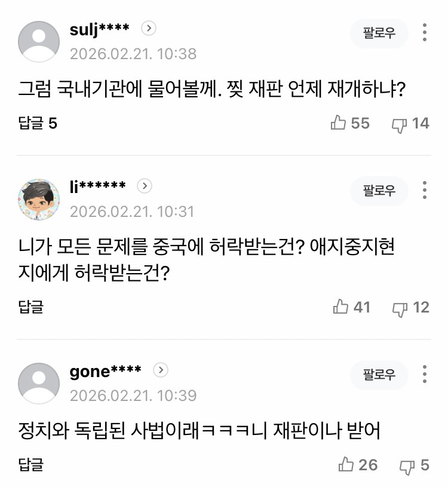Expand li****** profile chevron
This screenshot has width=448, height=487.
tap(145, 186)
